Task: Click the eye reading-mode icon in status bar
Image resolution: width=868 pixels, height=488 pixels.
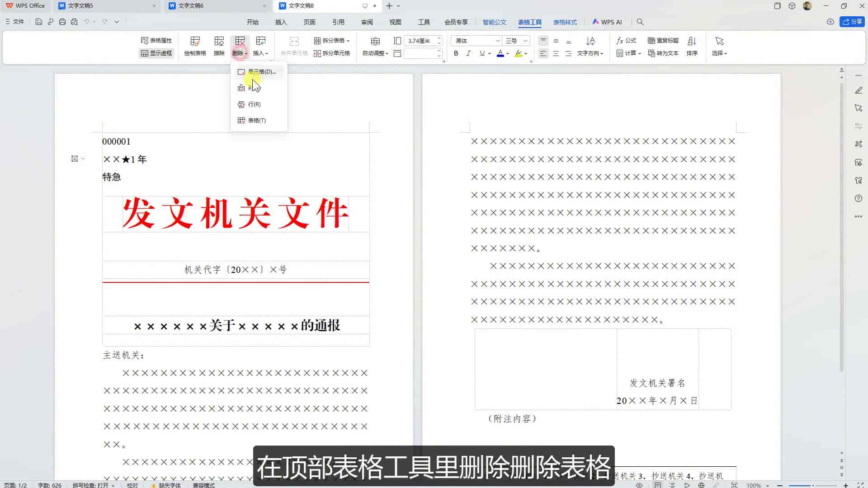Action: 639,485
